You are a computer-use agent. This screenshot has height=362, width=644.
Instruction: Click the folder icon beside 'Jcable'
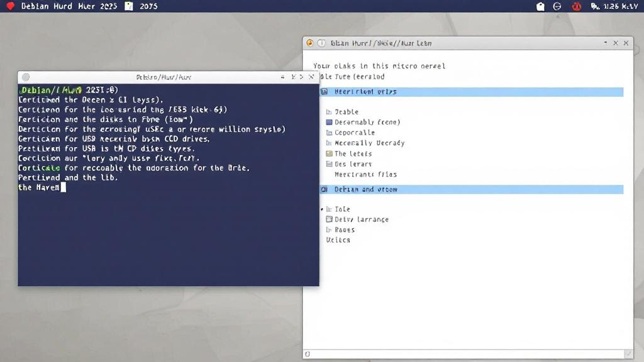328,112
